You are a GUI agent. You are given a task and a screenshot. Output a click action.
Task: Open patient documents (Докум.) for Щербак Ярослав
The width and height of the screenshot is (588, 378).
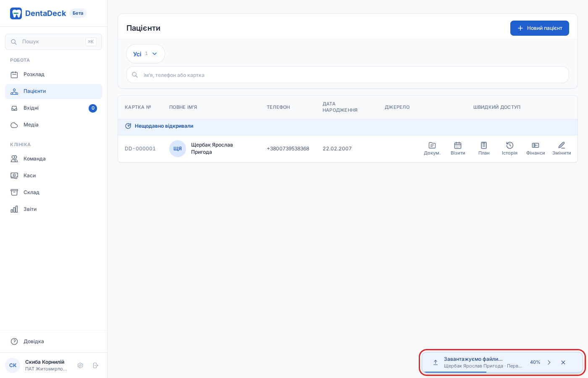[432, 149]
